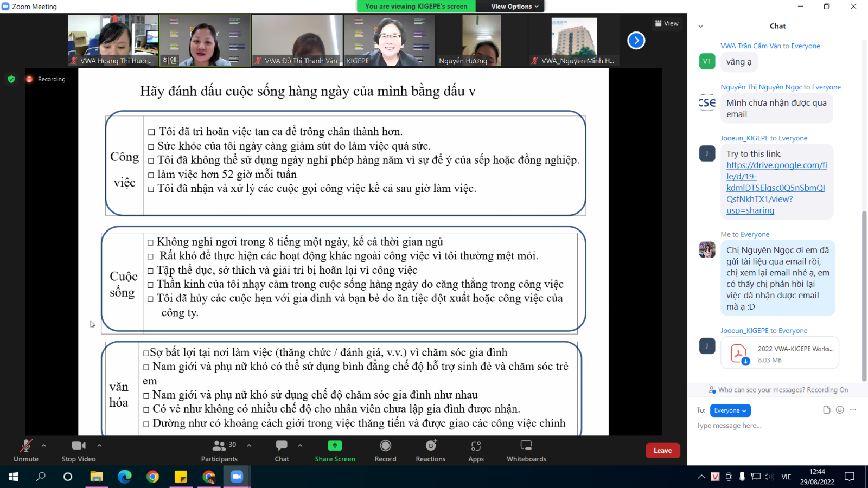This screenshot has height=488, width=868.
Task: Click sender name 'Nguyễn Thị Nguyên Ngọc'
Action: tap(761, 87)
